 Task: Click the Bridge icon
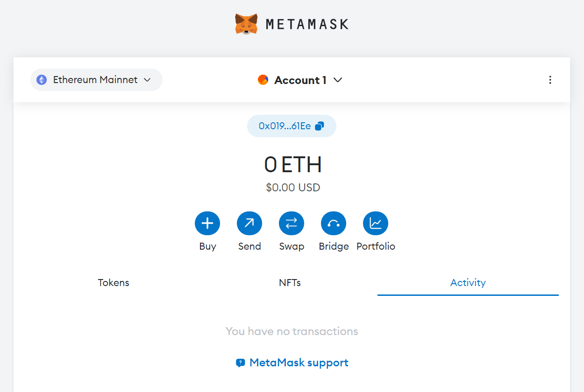[334, 224]
